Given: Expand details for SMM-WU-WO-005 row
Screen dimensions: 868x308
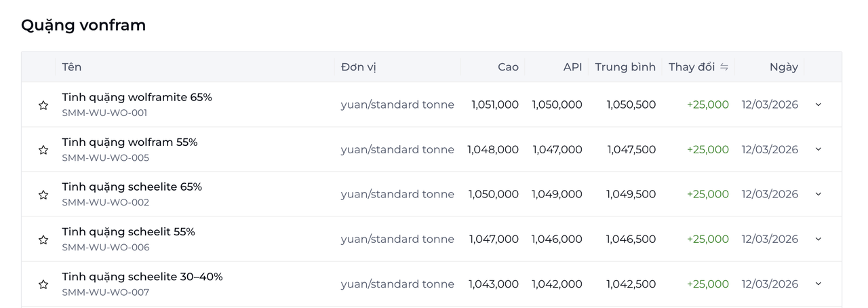Looking at the screenshot, I should click(818, 149).
